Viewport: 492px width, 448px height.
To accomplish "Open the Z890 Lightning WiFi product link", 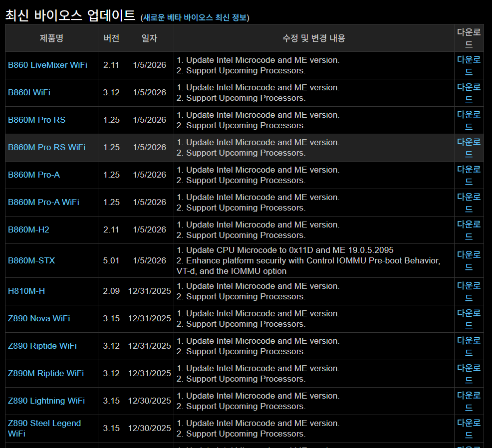I will (46, 401).
